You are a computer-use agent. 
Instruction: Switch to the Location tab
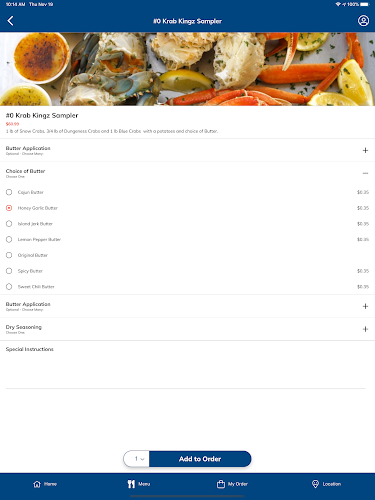click(x=326, y=484)
